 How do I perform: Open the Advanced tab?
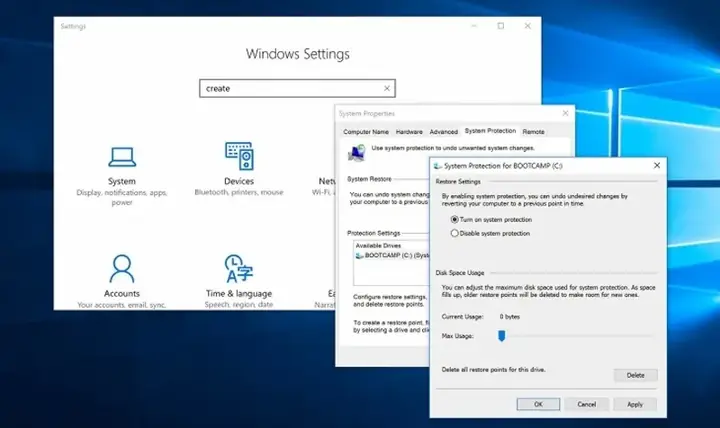click(444, 132)
